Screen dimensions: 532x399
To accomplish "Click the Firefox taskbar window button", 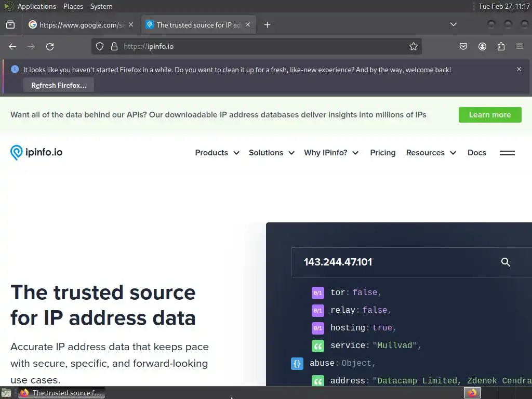I will (61, 393).
